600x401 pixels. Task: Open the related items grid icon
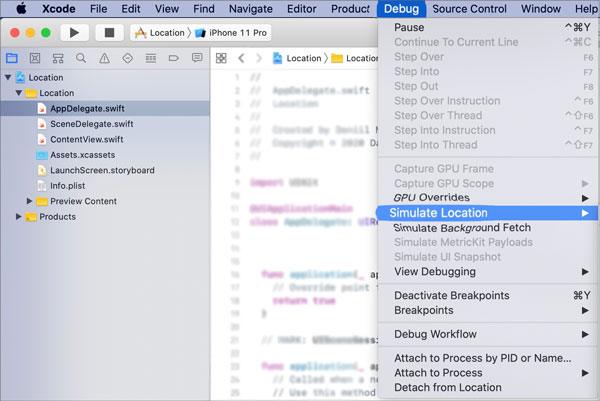point(221,58)
